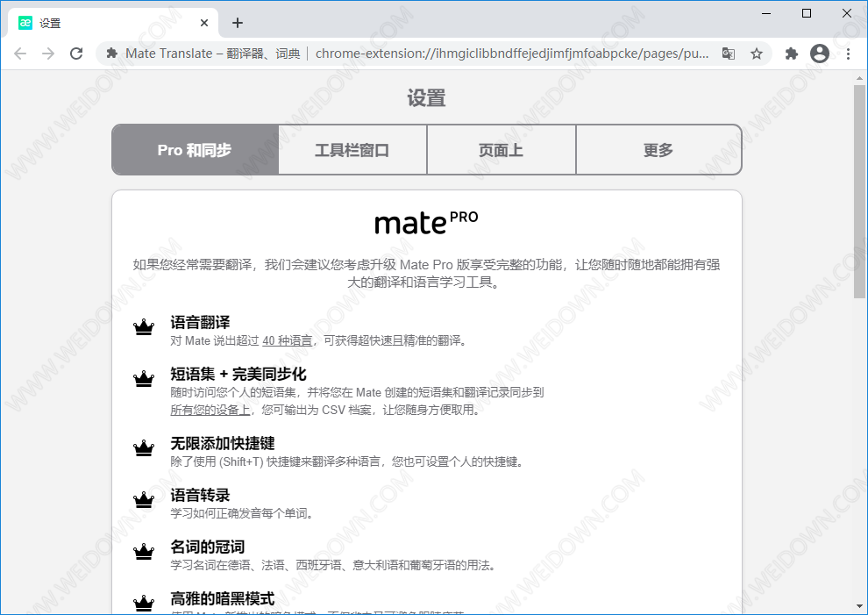Screen dimensions: 868x615
Task: Click the address bar URL field
Action: pos(509,54)
